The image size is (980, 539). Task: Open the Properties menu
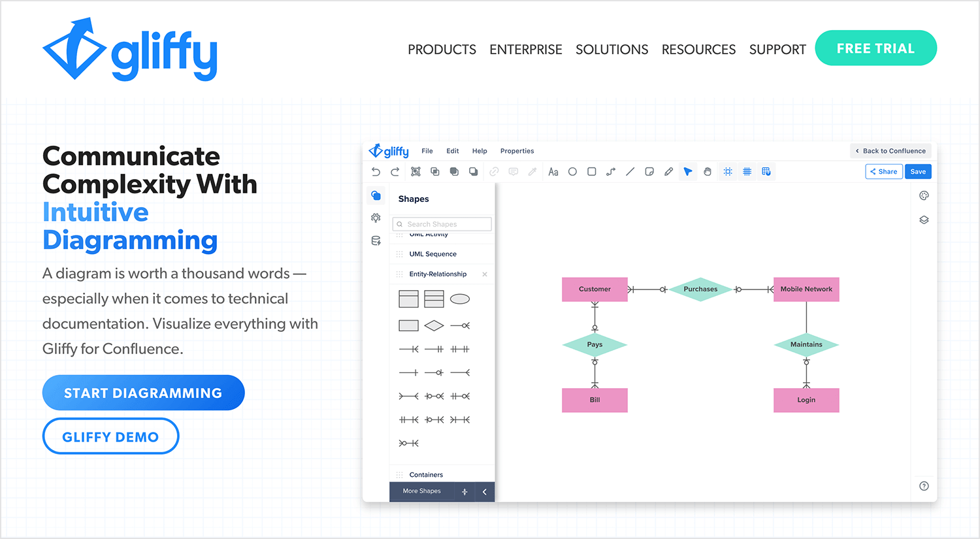pyautogui.click(x=517, y=151)
